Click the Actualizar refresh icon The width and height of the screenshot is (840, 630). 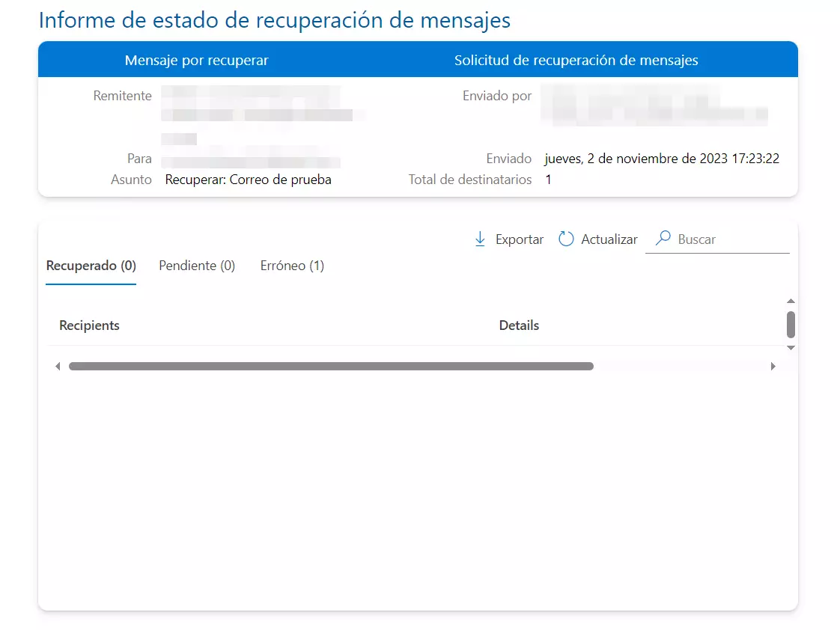coord(566,239)
